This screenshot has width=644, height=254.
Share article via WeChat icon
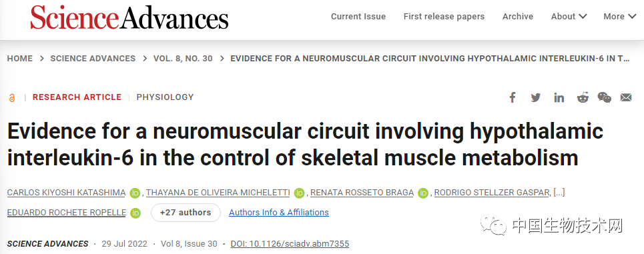coord(604,97)
